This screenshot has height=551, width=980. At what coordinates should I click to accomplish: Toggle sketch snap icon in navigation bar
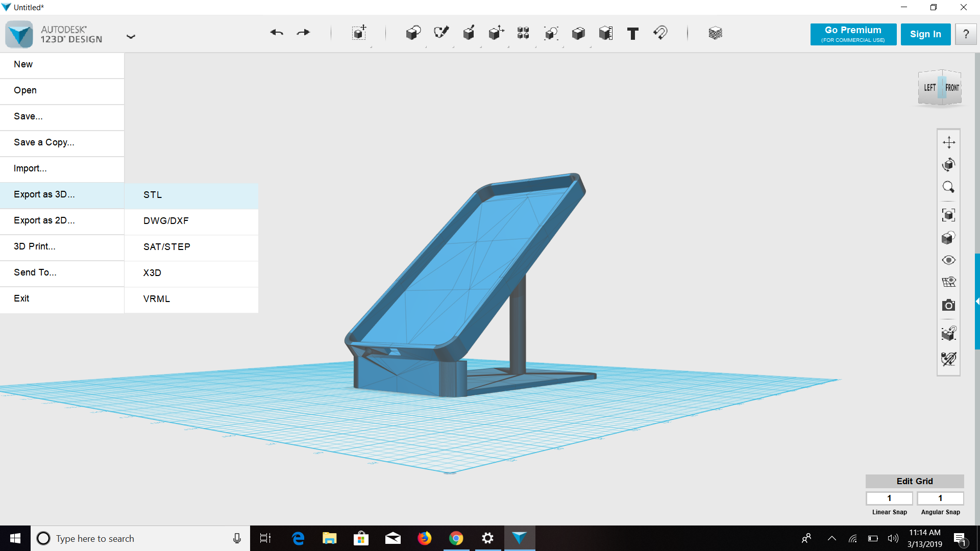coord(949,359)
